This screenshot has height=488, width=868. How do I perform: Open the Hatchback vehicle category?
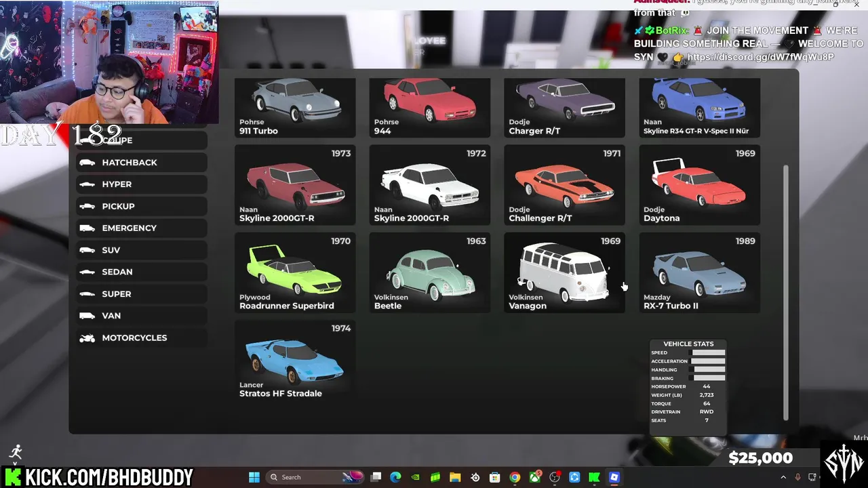142,163
